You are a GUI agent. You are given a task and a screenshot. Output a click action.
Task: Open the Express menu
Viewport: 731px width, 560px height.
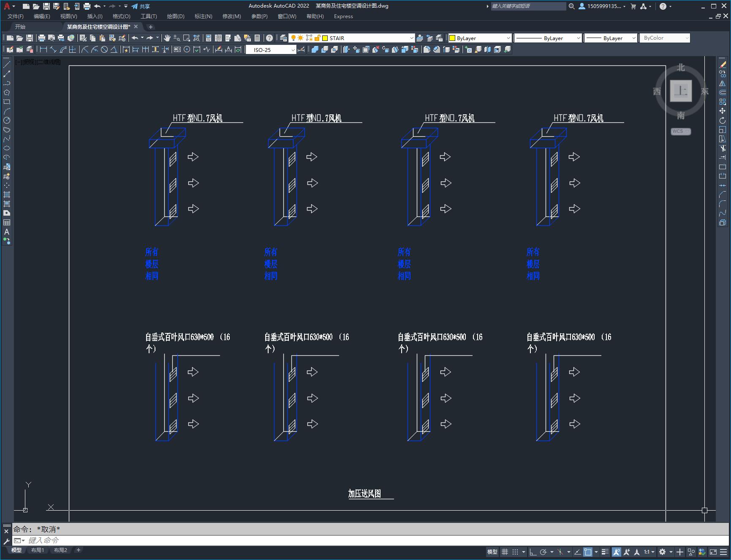(343, 16)
